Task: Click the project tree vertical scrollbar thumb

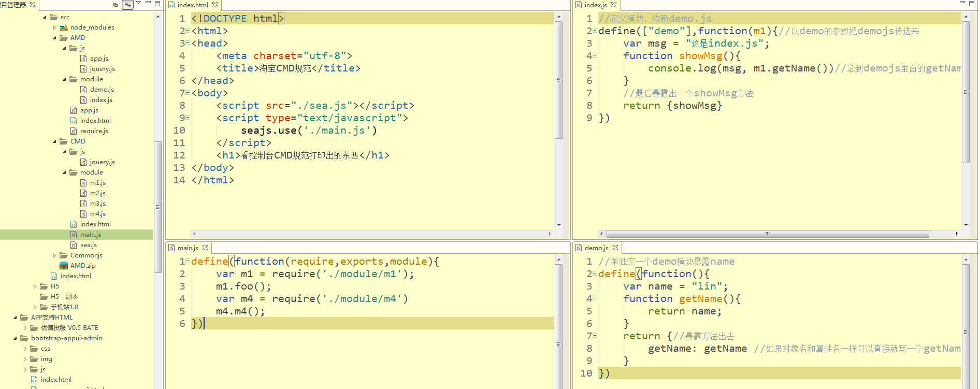Action: coord(157,207)
